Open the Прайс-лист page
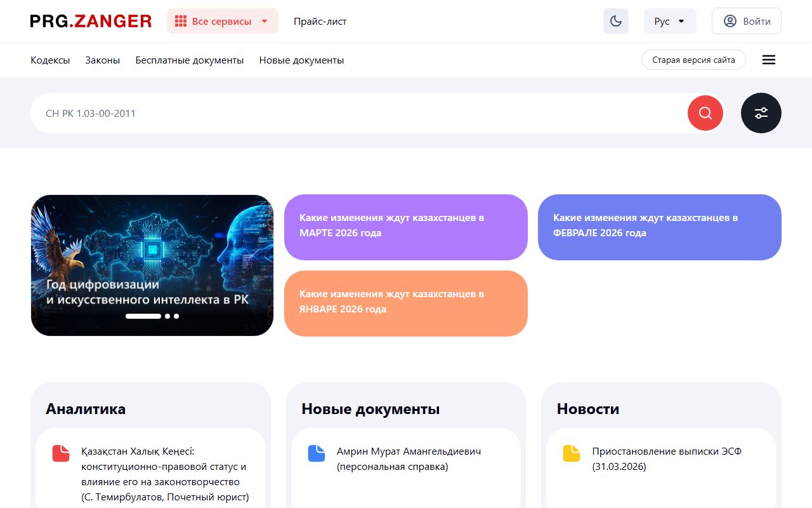This screenshot has height=508, width=812. pyautogui.click(x=320, y=21)
